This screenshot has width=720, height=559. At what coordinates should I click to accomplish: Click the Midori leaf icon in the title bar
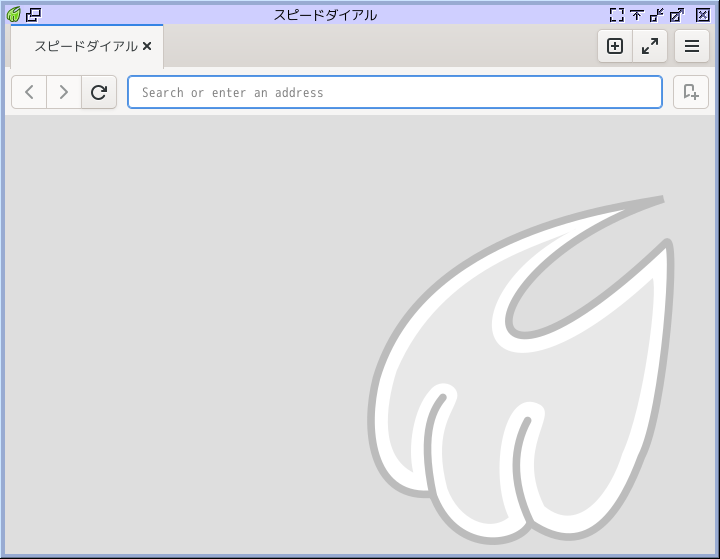tap(14, 15)
